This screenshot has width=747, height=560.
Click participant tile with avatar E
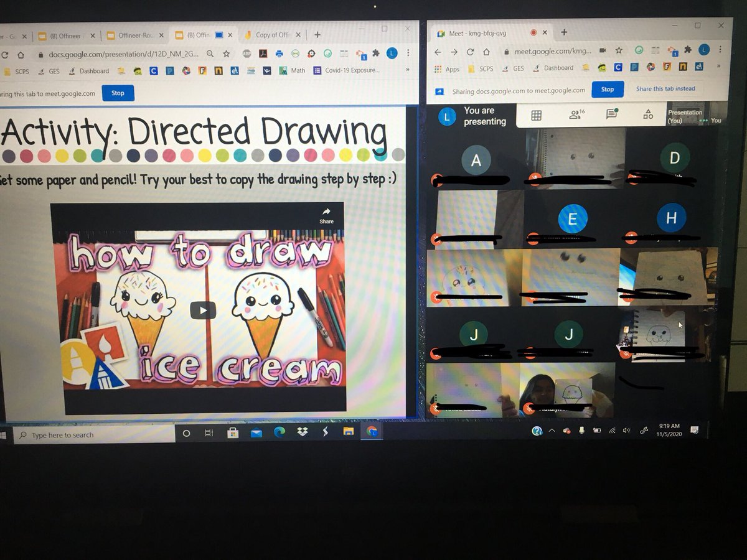tap(572, 218)
